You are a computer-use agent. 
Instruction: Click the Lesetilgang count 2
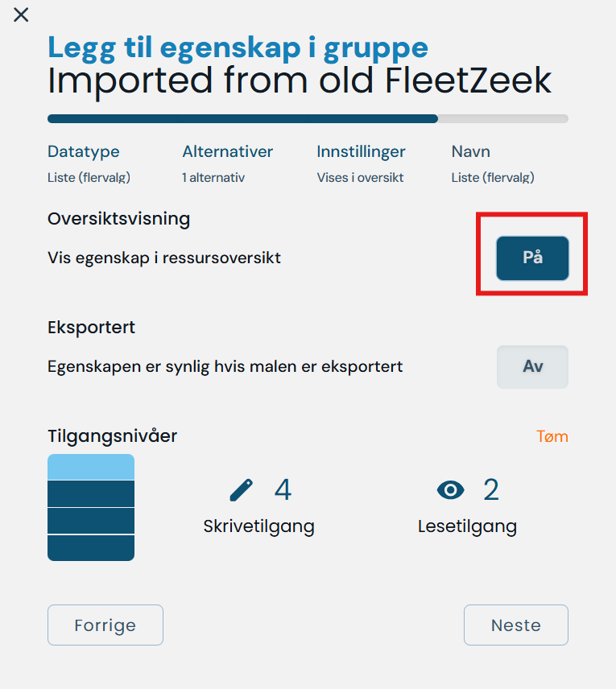491,489
